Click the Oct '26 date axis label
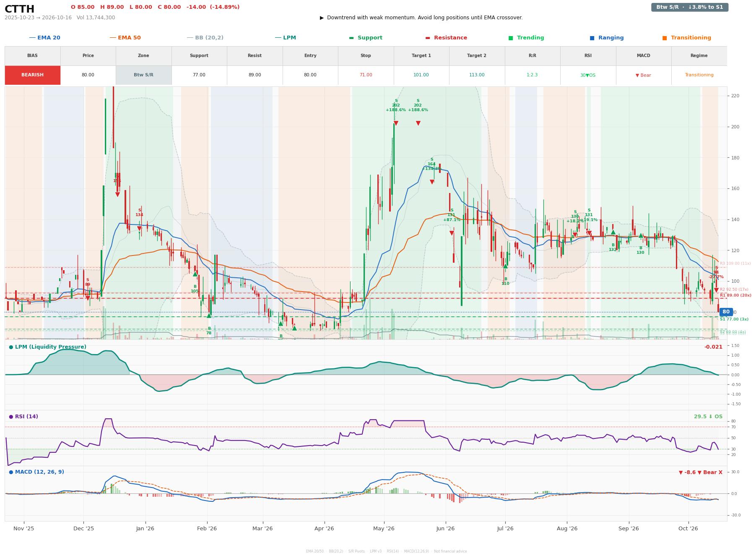Image resolution: width=756 pixels, height=558 pixels. click(x=688, y=529)
